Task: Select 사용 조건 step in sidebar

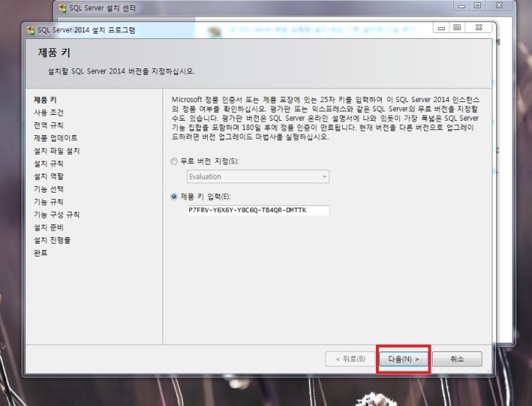Action: pyautogui.click(x=48, y=113)
